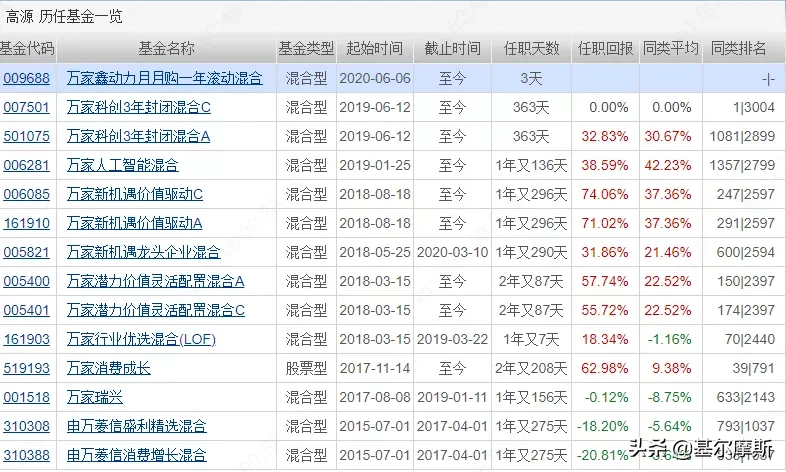Open 万家潜力价值灵活配置混合A fund link
This screenshot has width=786, height=472.
click(155, 281)
